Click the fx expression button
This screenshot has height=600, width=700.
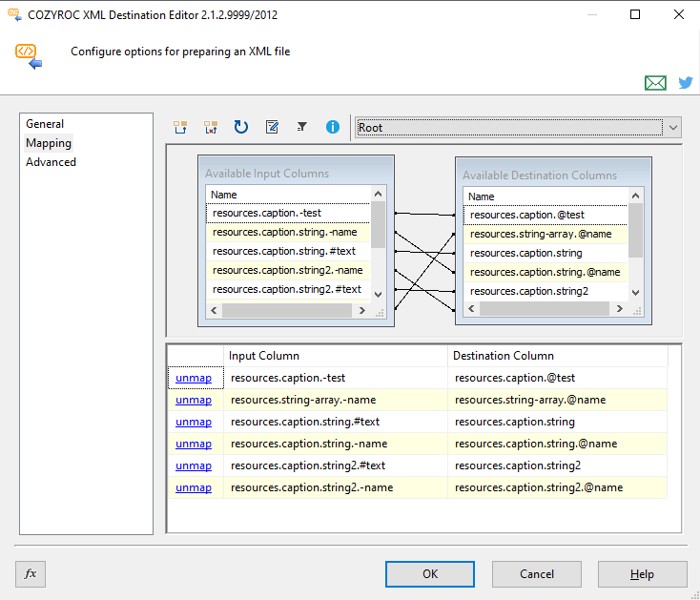point(31,574)
